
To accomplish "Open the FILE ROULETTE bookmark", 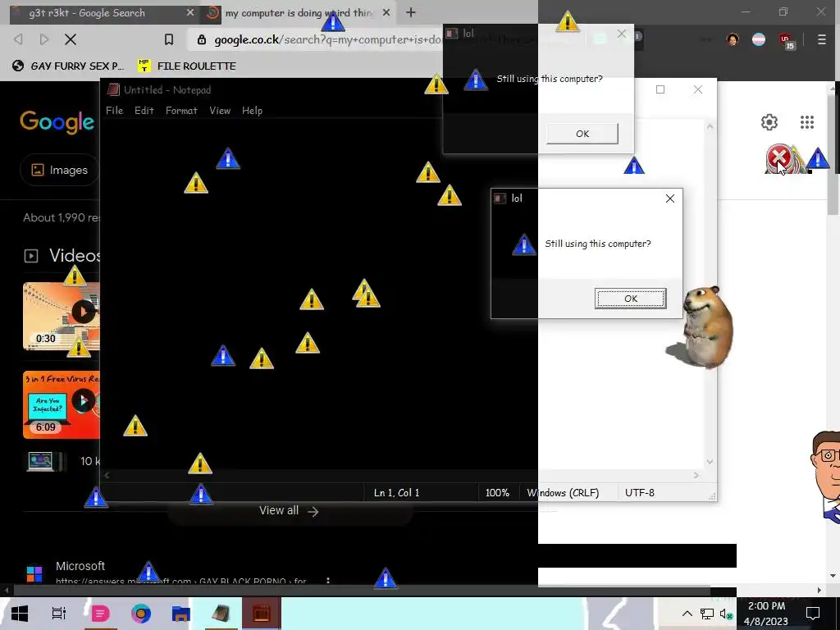I will 186,66.
